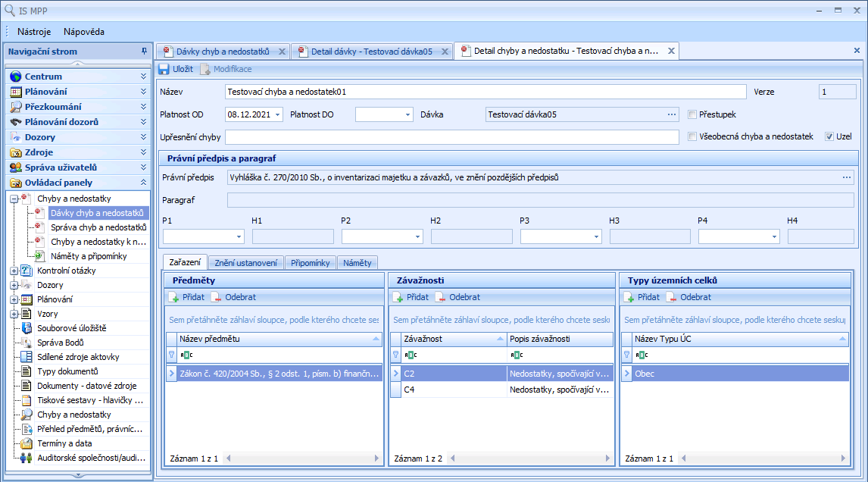The height and width of the screenshot is (482, 868).
Task: Select the Obec row
Action: [735, 374]
